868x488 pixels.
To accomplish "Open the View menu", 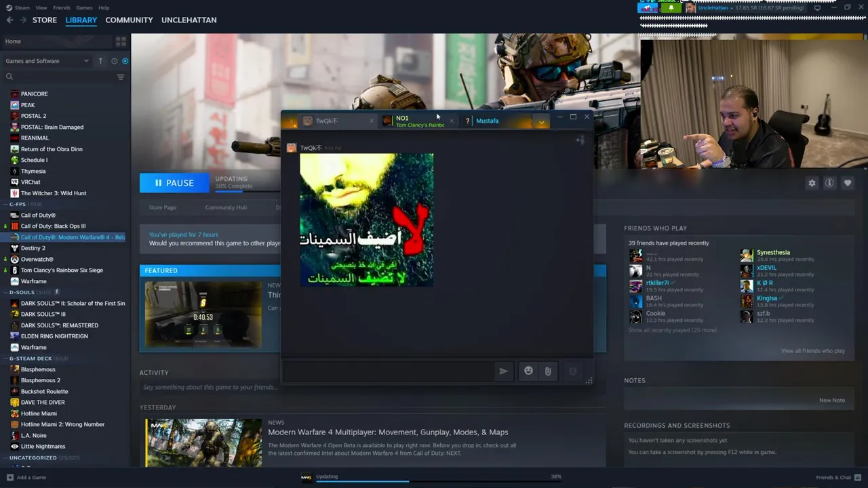I will click(x=41, y=7).
